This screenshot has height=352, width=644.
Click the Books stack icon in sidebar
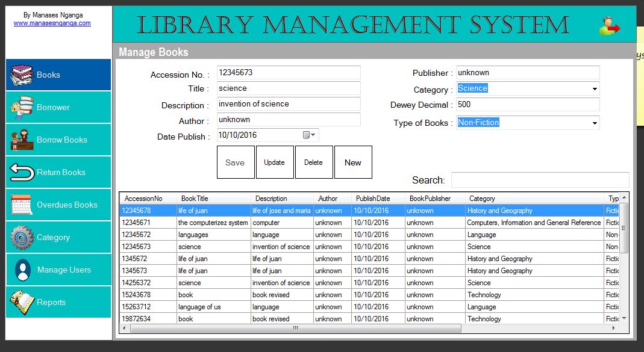pos(22,75)
